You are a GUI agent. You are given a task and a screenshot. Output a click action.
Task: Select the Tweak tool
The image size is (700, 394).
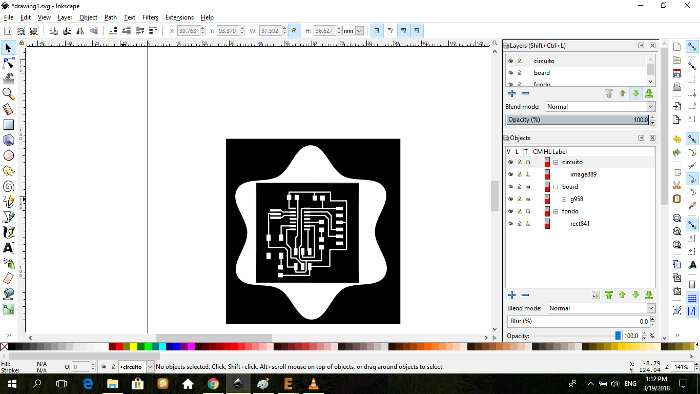click(8, 79)
